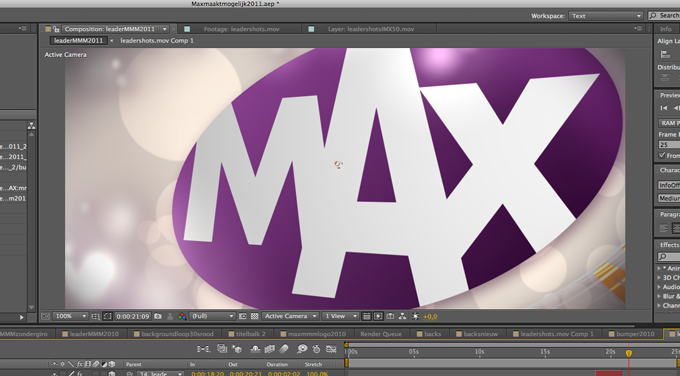Click the project panel vertical scrollbar
Image resolution: width=680 pixels, height=376 pixels.
pyautogui.click(x=31, y=221)
